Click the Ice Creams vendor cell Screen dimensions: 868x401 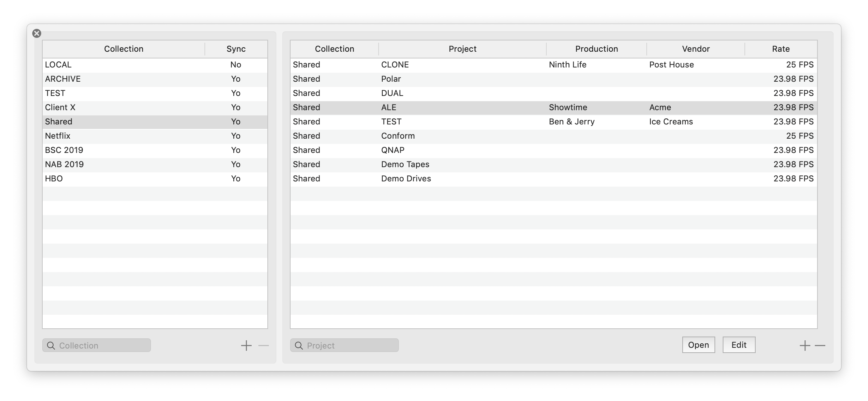point(671,122)
